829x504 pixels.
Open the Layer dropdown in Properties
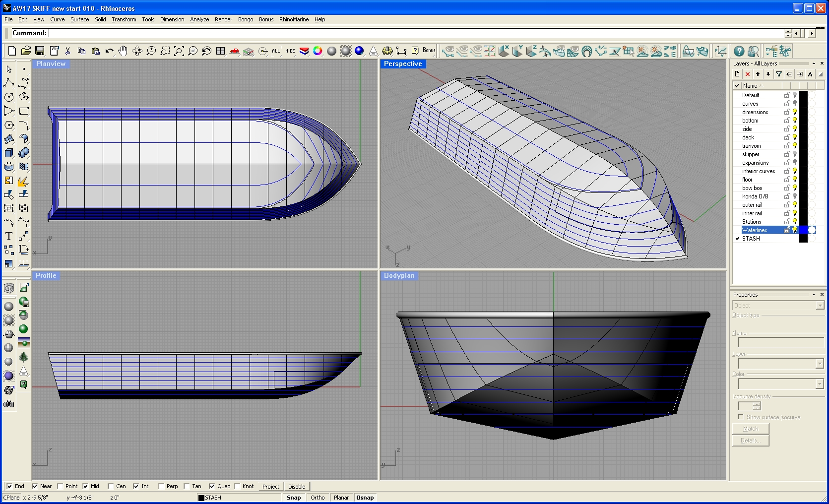(x=820, y=364)
